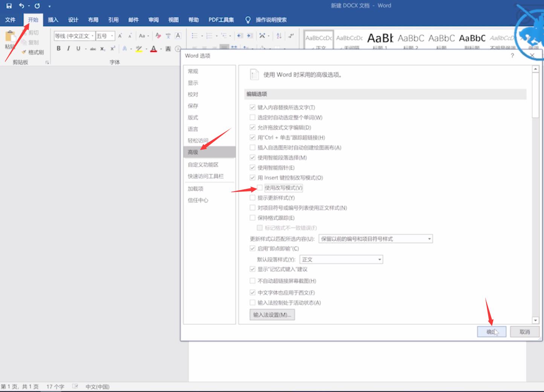This screenshot has height=392, width=544.
Task: Click 确定 to confirm options
Action: click(491, 332)
